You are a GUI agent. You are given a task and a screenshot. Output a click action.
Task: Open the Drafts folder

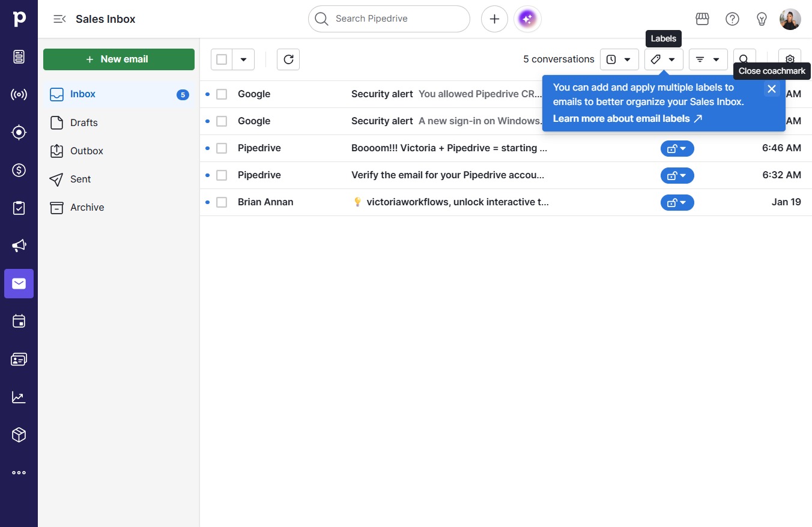coord(119,122)
